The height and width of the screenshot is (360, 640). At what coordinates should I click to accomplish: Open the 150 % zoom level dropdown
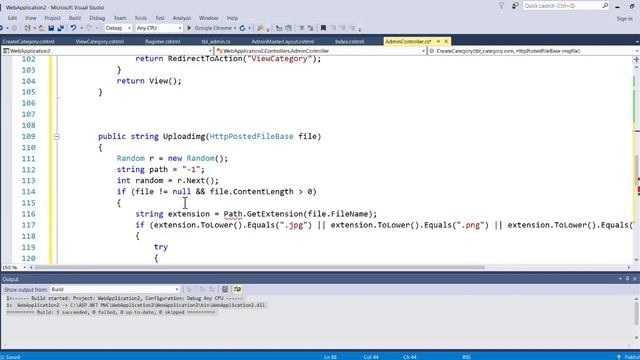(24, 268)
